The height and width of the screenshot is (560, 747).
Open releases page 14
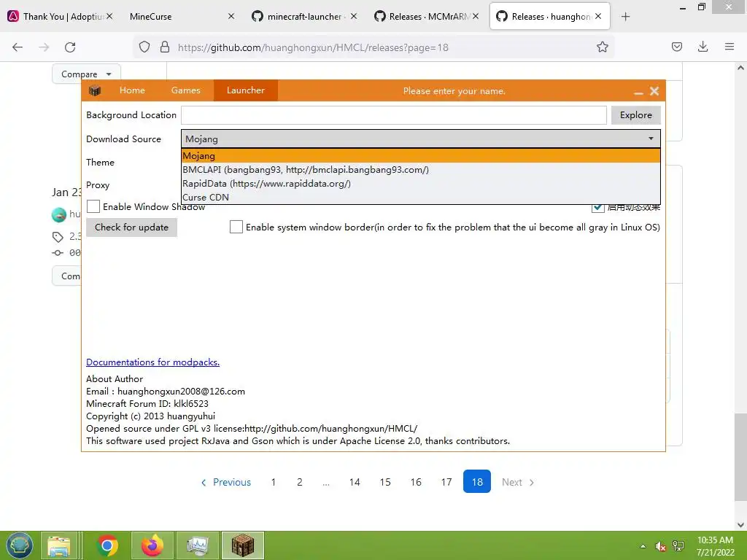point(355,482)
